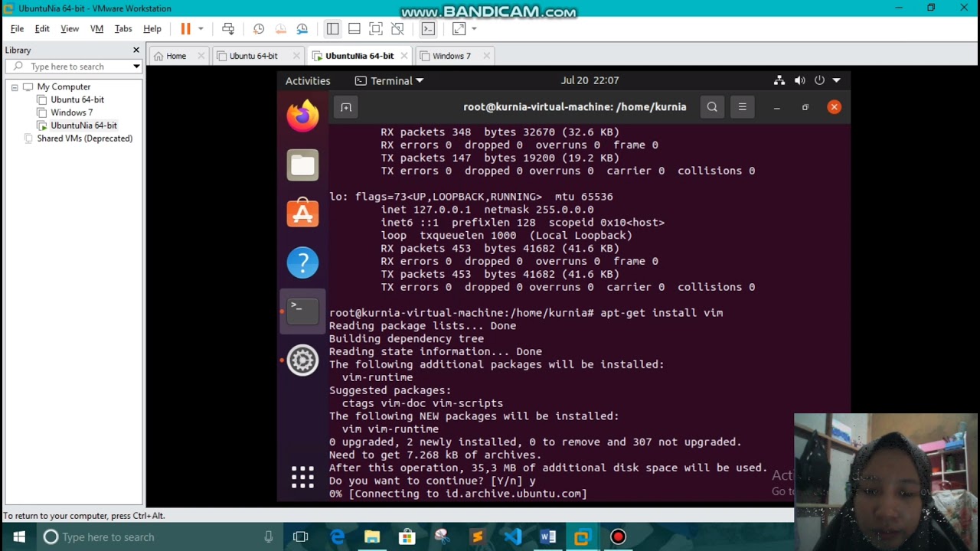Show Applications grid in dock
This screenshot has height=551, width=980.
coord(302,478)
